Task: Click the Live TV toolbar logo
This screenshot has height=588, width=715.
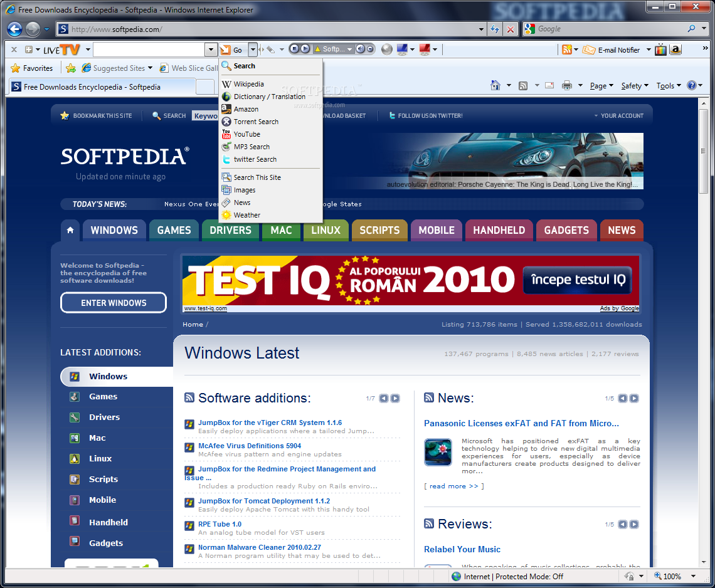Action: coord(61,50)
